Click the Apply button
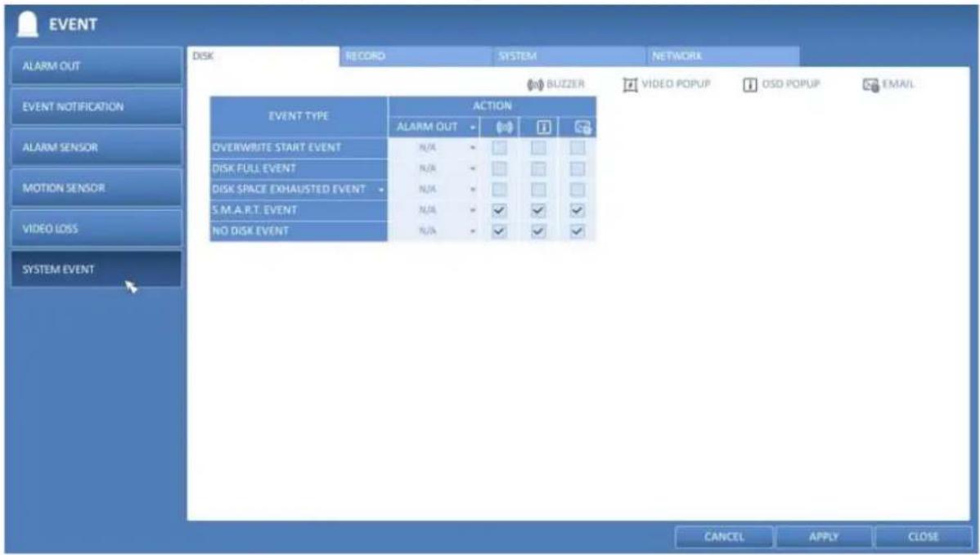 coord(823,537)
